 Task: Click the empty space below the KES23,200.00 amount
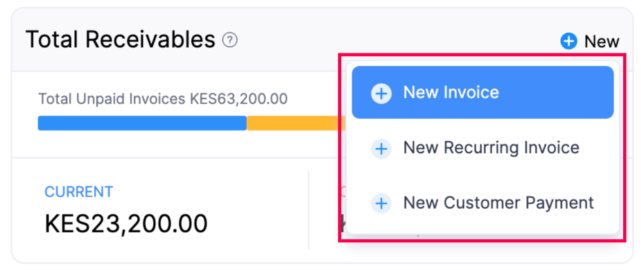126,250
